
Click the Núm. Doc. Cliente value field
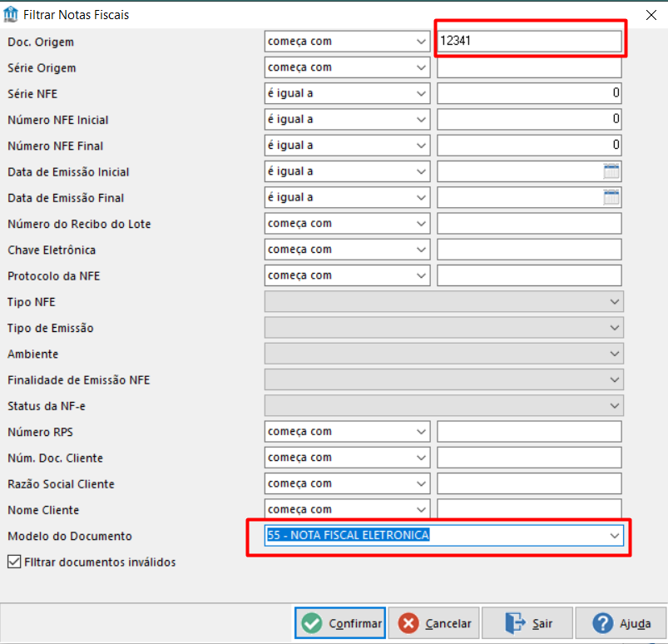[529, 458]
